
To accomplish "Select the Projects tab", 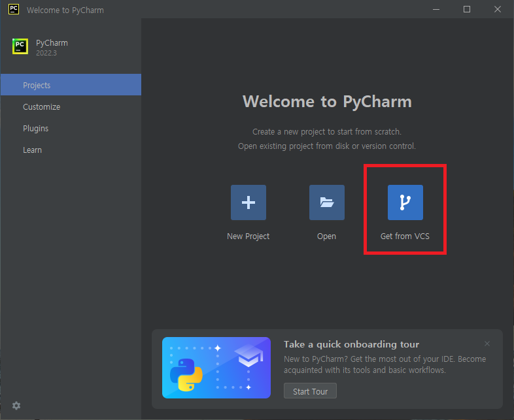I will [x=71, y=85].
